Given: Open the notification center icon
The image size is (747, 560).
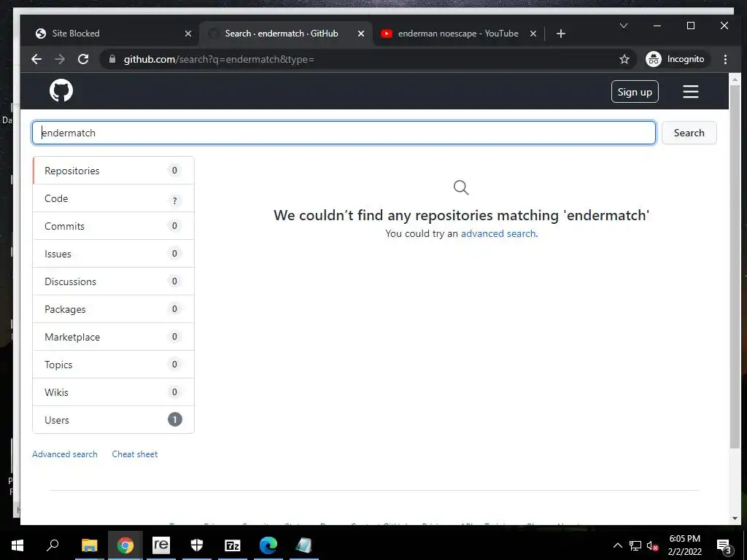Looking at the screenshot, I should pos(724,545).
